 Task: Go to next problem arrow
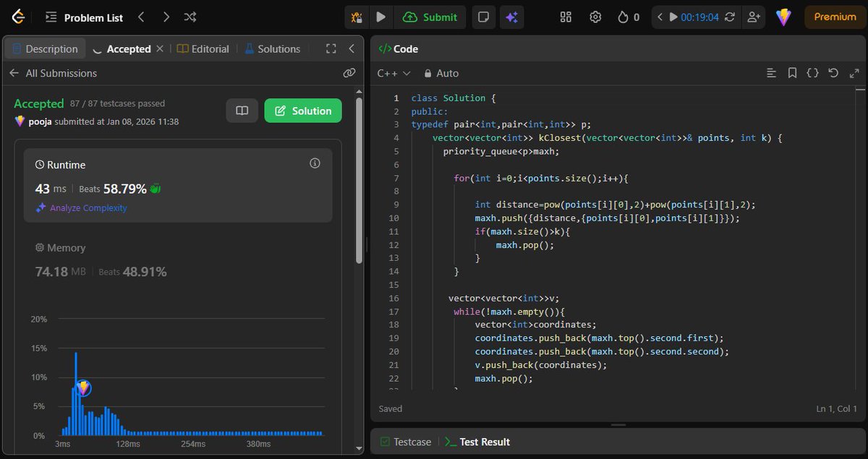point(166,17)
